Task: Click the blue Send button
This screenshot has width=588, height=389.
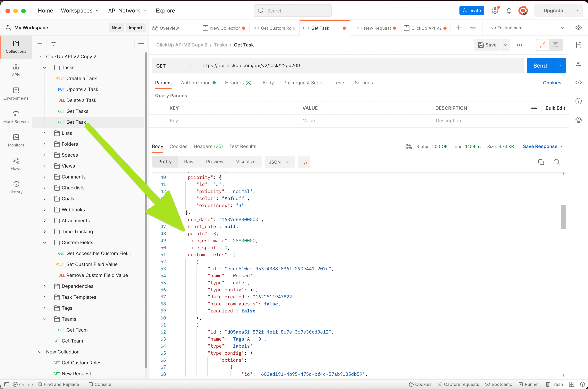Action: point(540,66)
